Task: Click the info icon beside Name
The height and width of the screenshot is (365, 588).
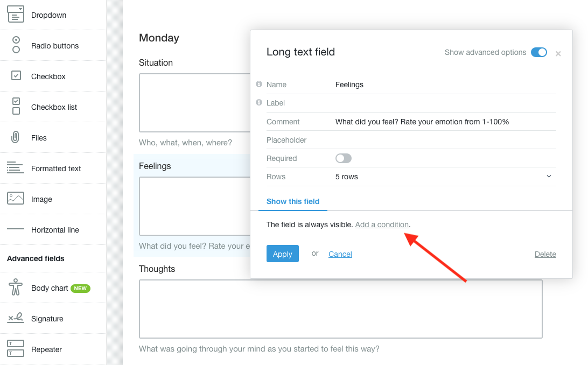Action: tap(259, 85)
